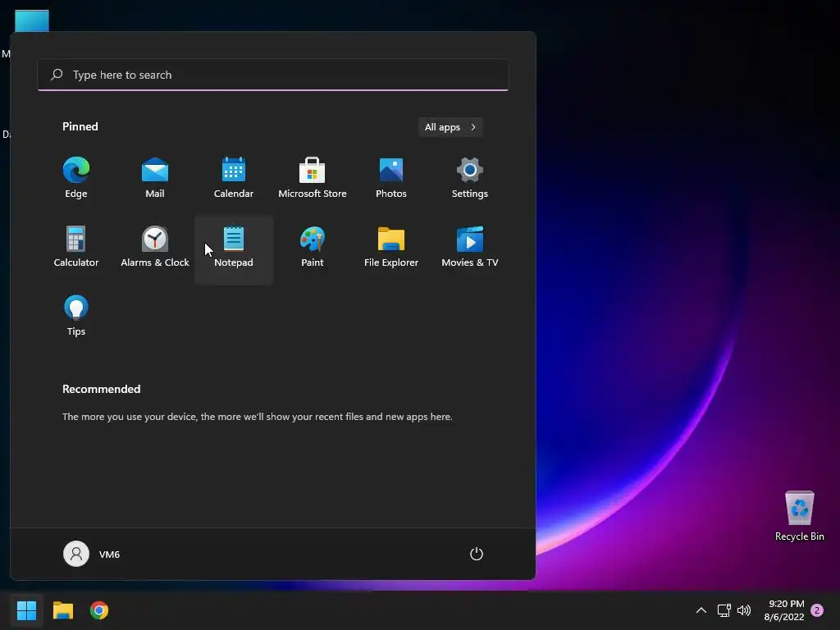Launch the Mail app
The image size is (840, 630).
click(155, 178)
